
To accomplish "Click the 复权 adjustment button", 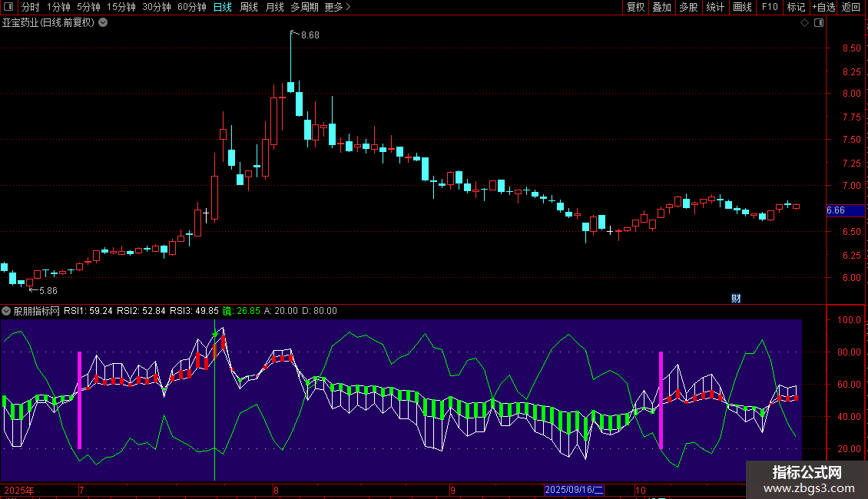I will click(x=635, y=7).
